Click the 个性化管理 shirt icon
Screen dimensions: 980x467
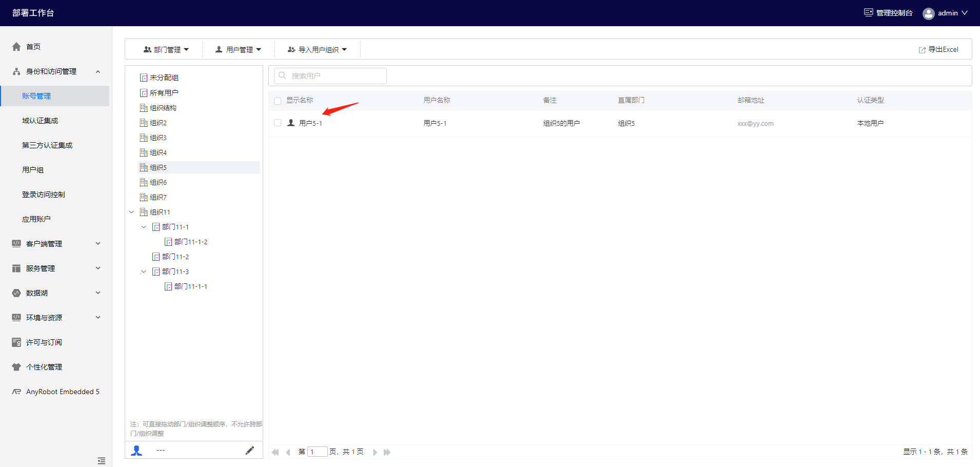click(x=16, y=367)
